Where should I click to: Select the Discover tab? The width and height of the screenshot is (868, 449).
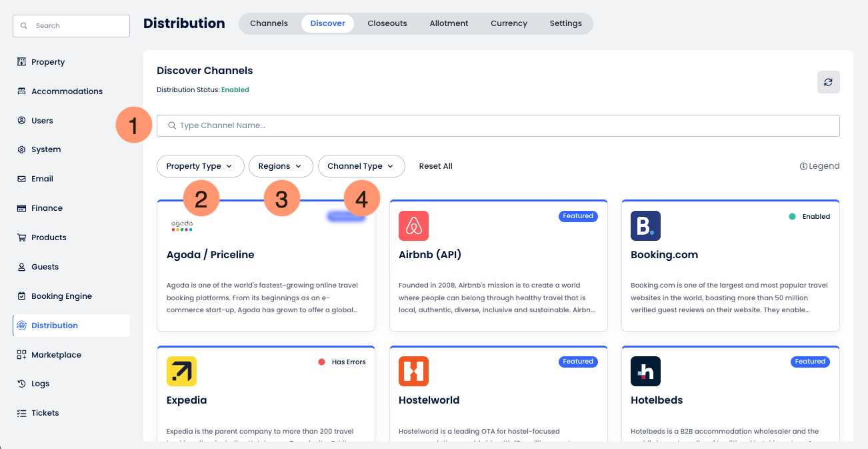[327, 23]
